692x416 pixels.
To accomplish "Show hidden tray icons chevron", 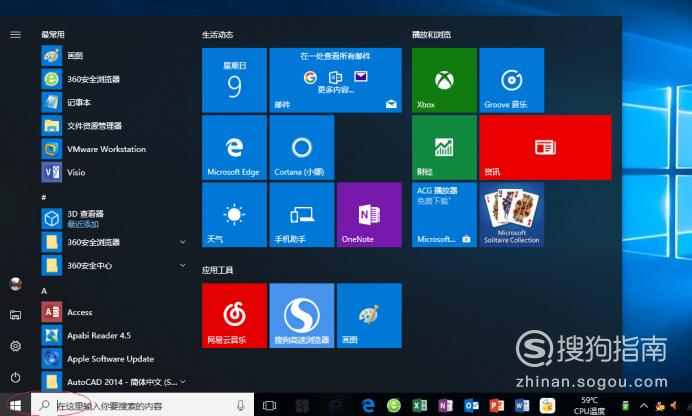I will click(644, 405).
